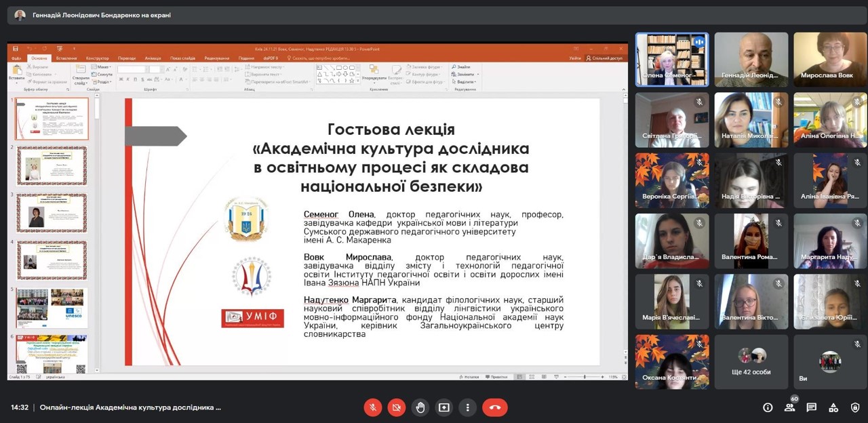Click the Знайти search button in ribbon
This screenshot has height=423, width=868.
click(462, 67)
